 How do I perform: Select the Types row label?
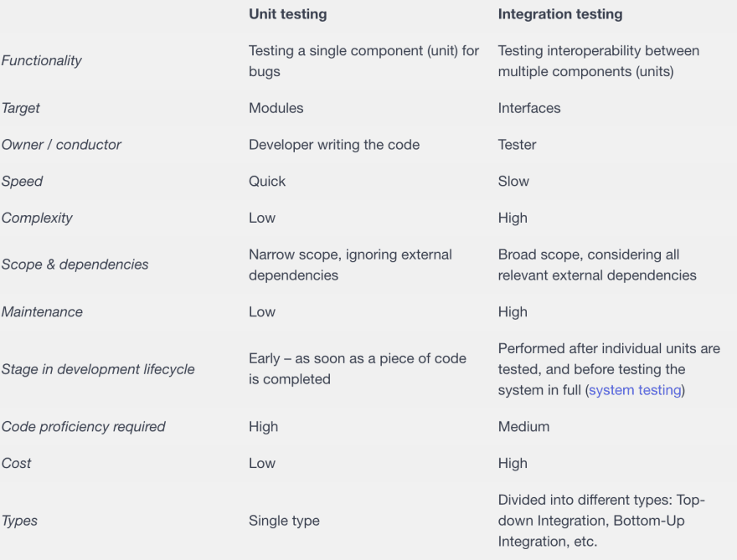click(19, 521)
